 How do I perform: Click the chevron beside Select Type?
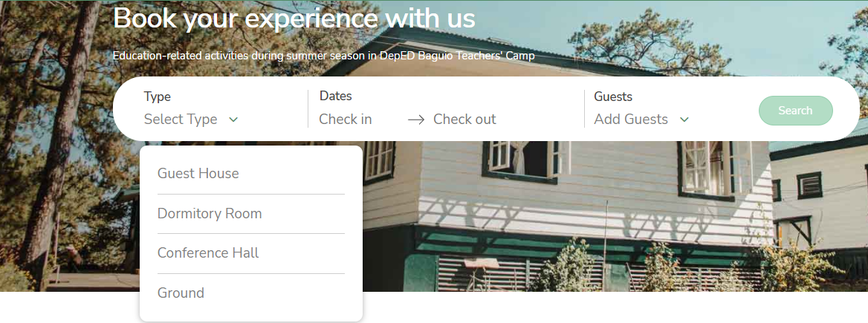pos(233,120)
